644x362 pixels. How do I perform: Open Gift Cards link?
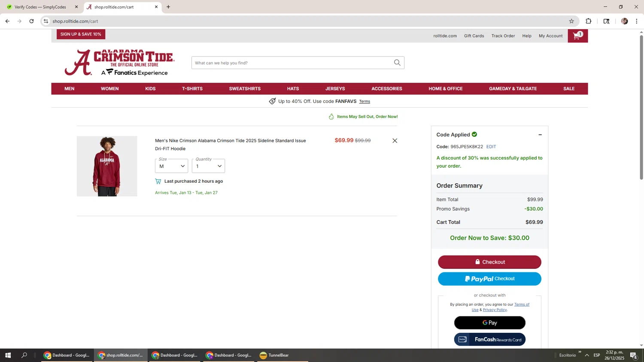click(474, 36)
